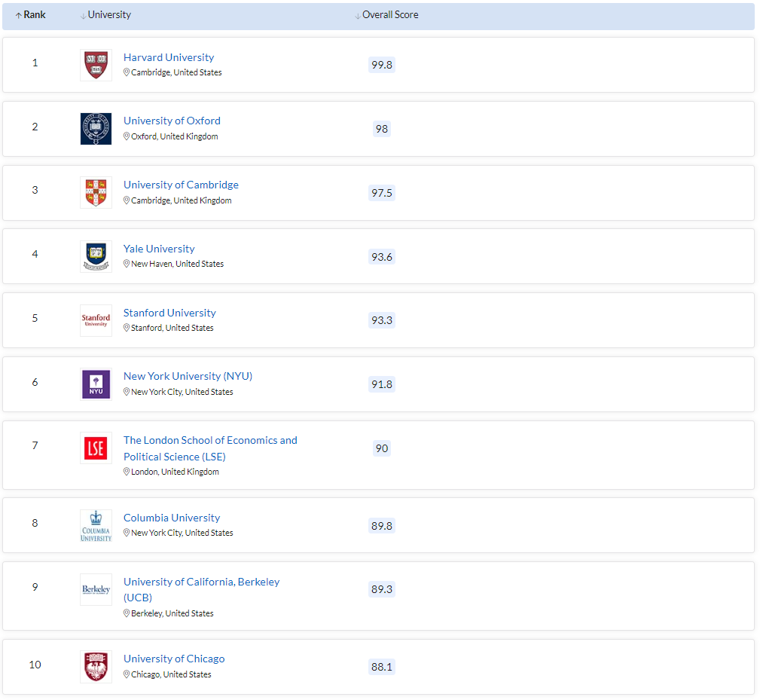Click Yale's 93.6 overall score
Image resolution: width=760 pixels, height=700 pixels.
click(x=382, y=257)
